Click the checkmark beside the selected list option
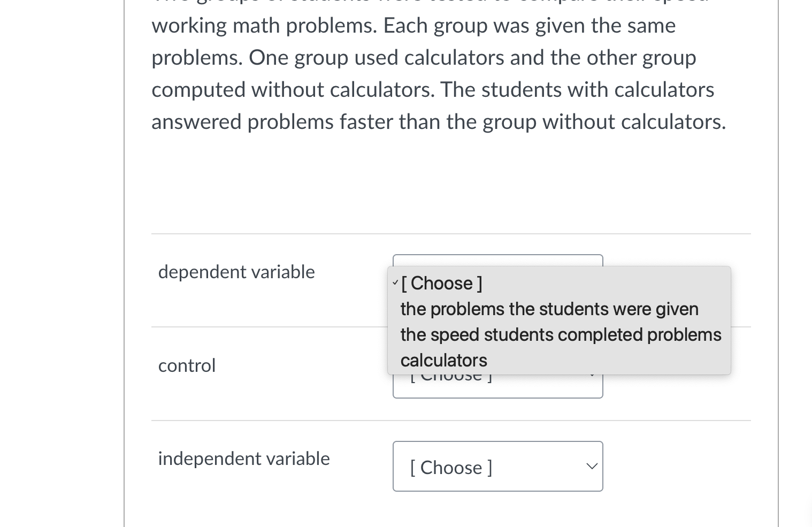 click(395, 283)
